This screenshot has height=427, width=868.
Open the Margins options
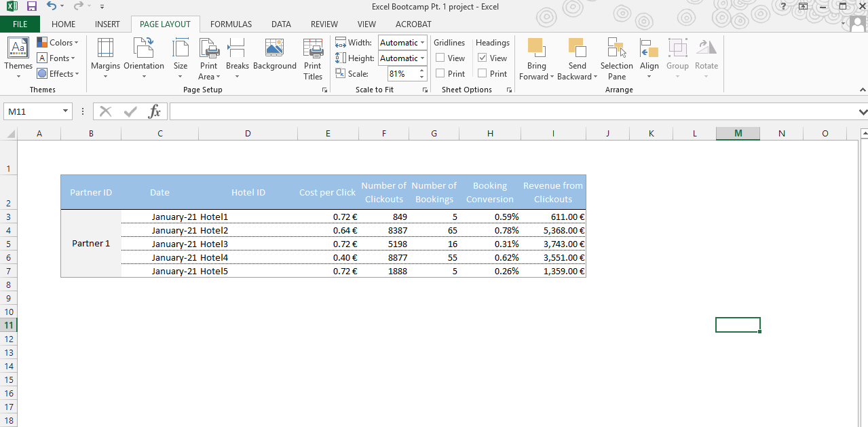coord(105,58)
